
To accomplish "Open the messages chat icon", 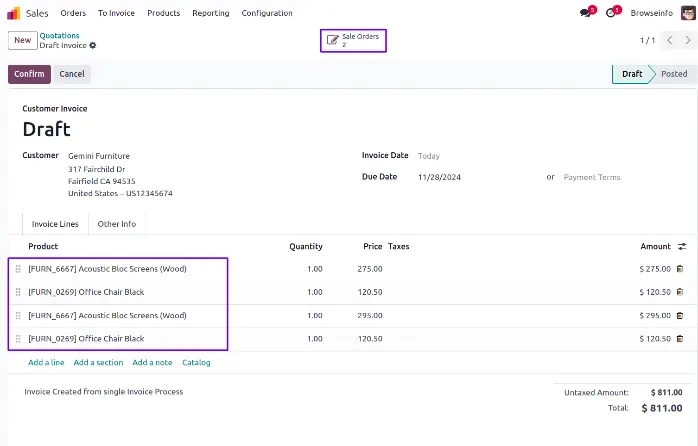I will click(x=585, y=13).
